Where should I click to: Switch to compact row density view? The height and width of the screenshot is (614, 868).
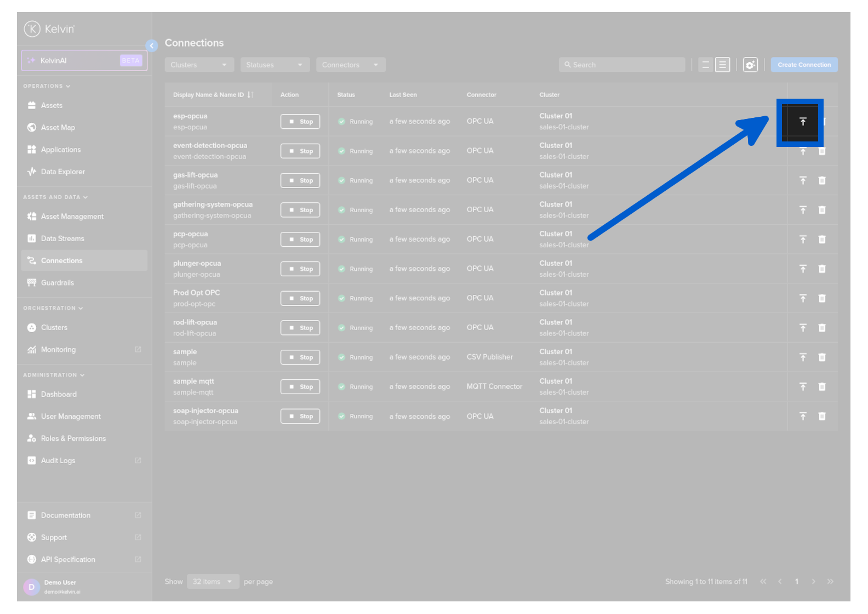(705, 65)
